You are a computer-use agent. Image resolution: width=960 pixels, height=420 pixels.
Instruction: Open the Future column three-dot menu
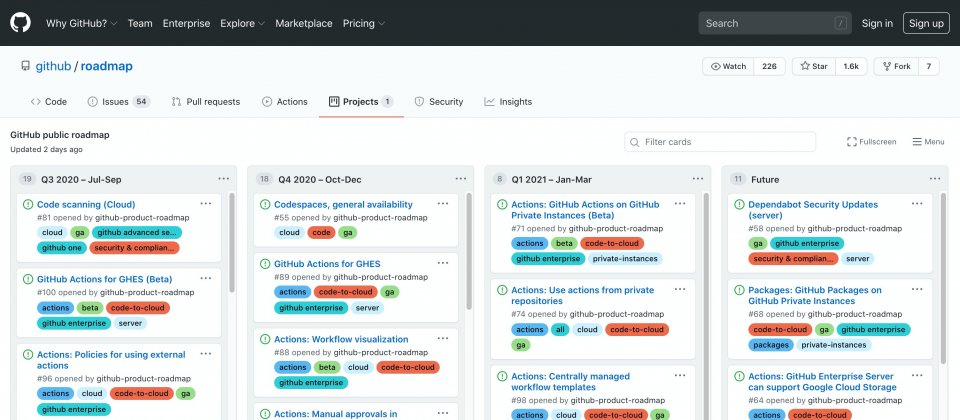pos(935,179)
